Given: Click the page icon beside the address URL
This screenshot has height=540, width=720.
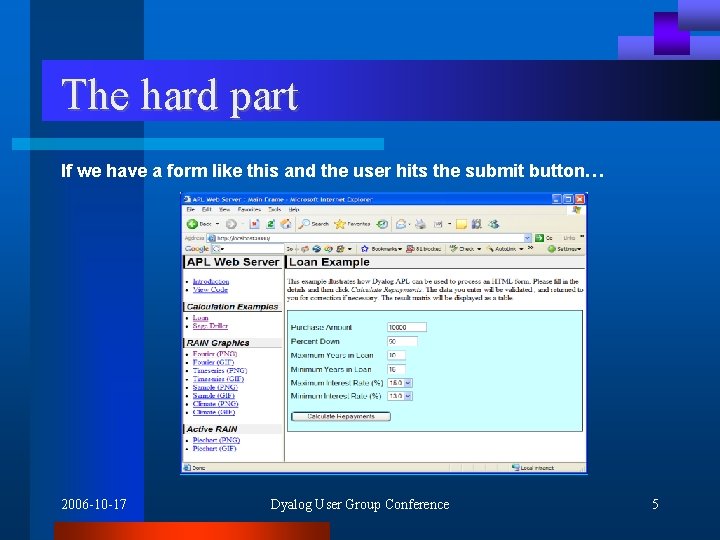Looking at the screenshot, I should (x=212, y=238).
